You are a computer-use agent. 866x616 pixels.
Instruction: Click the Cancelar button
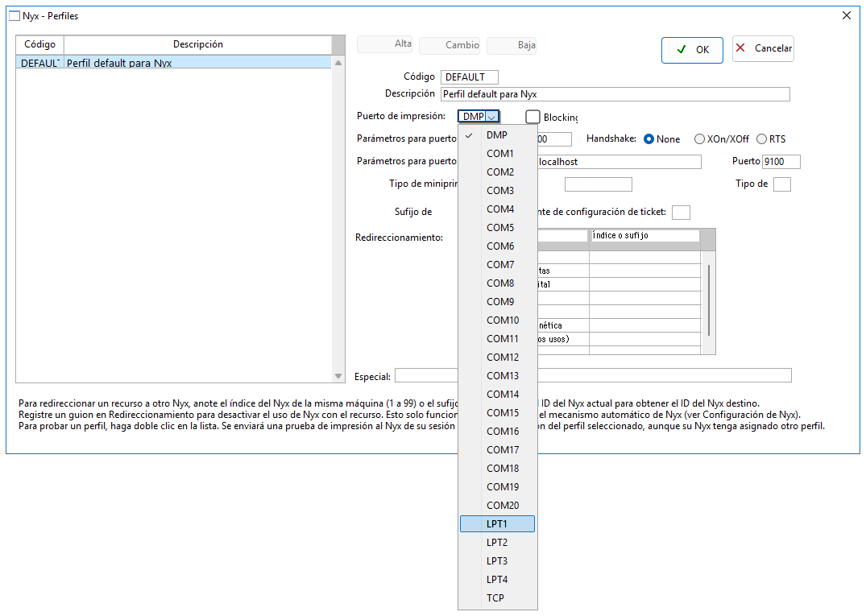pos(763,48)
